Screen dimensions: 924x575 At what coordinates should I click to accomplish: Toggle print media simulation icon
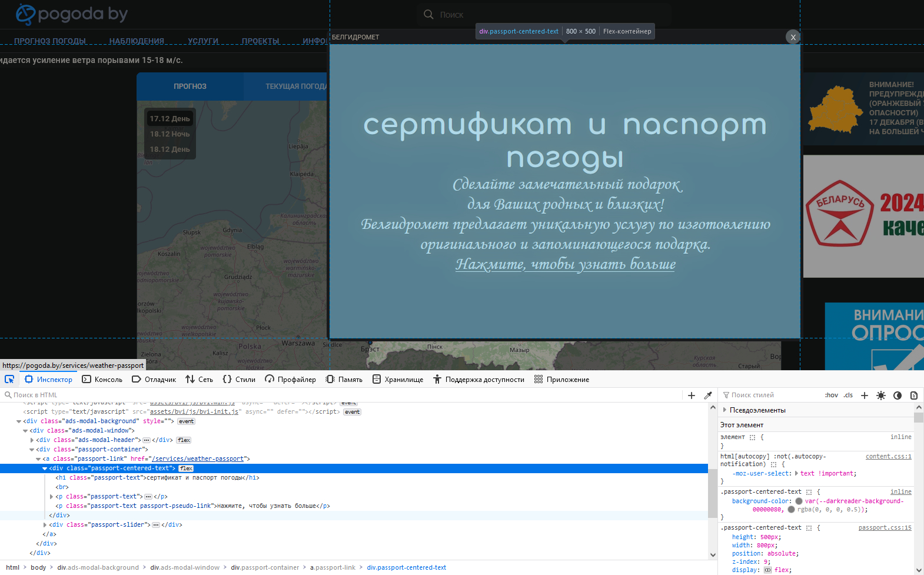(x=914, y=395)
